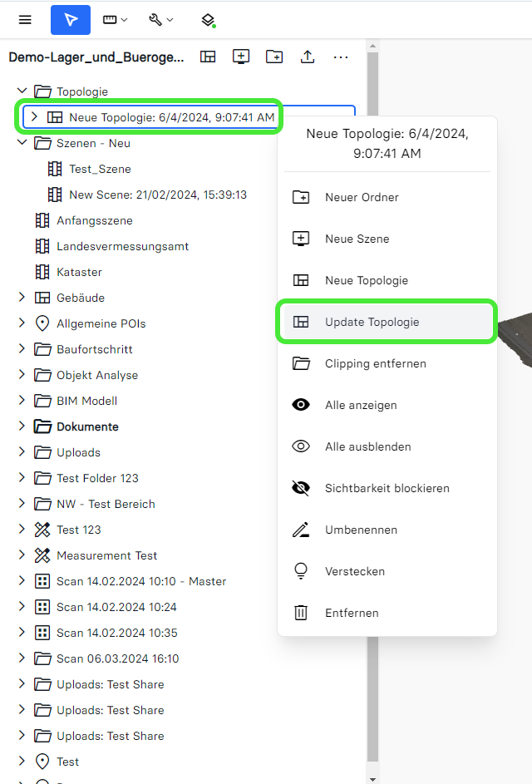Screen dimensions: 532x784
Task: Open the hamburger main menu
Action: click(25, 20)
